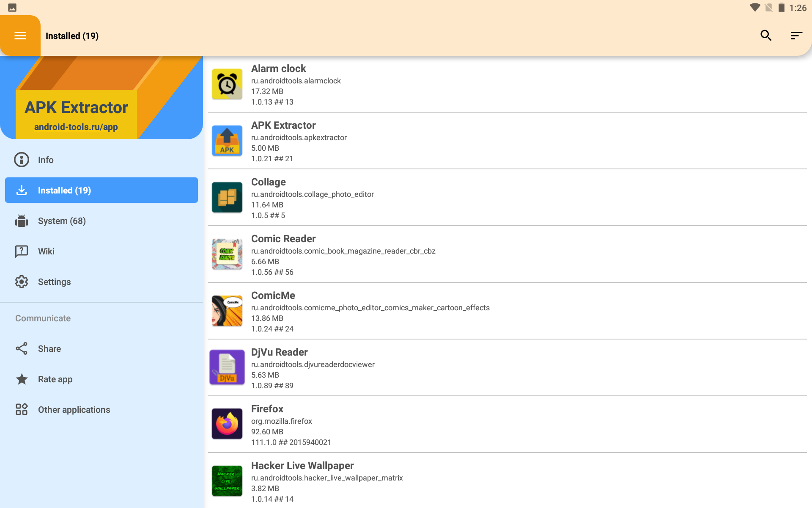Click the 17.32 MB size text
This screenshot has width=812, height=508.
(x=267, y=91)
